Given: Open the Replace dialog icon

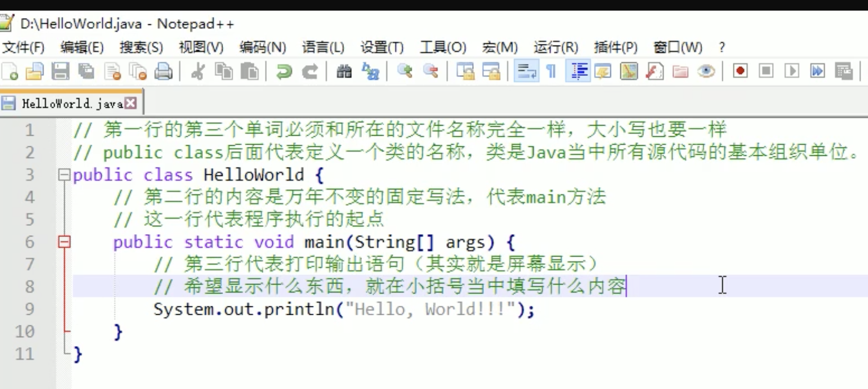Looking at the screenshot, I should click(370, 71).
